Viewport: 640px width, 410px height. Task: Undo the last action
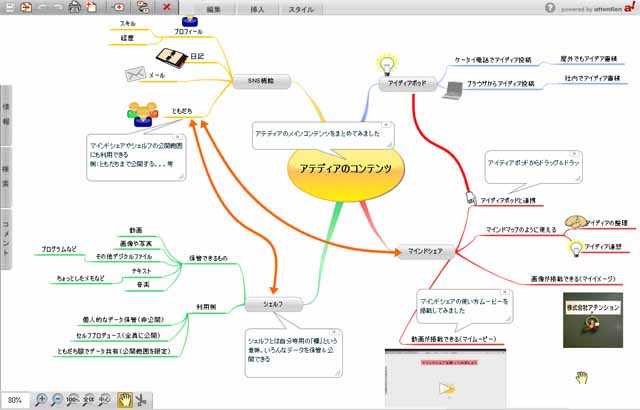(43, 7)
